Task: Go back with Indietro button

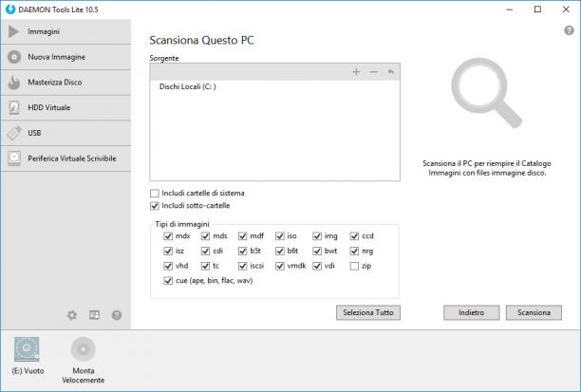Action: pyautogui.click(x=471, y=312)
